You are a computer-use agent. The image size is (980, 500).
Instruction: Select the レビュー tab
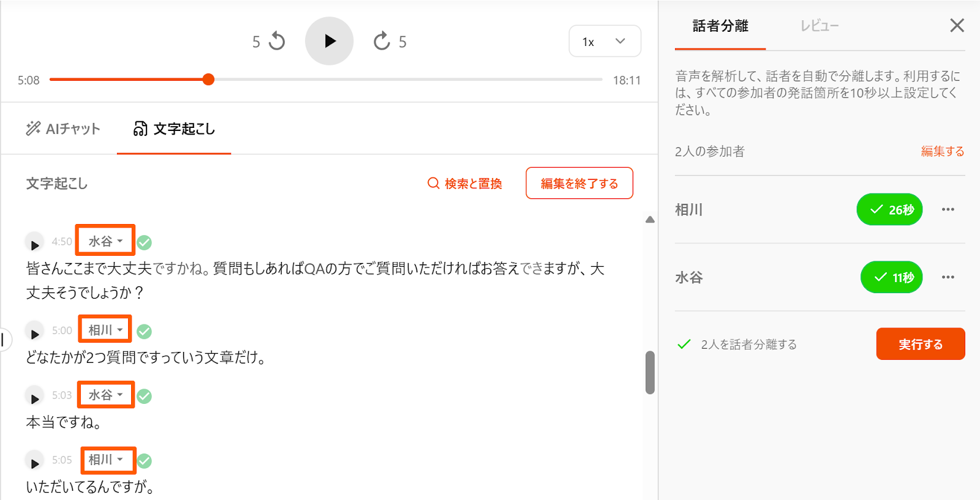tap(820, 26)
